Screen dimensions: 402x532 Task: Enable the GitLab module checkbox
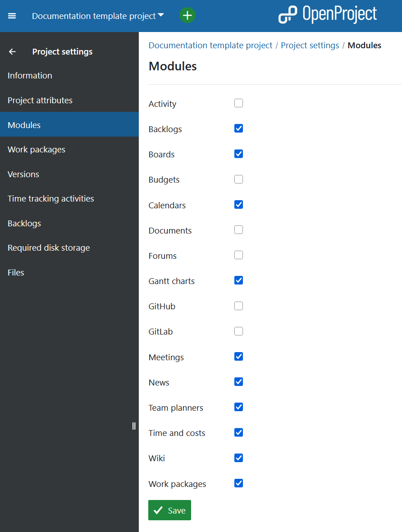(238, 331)
